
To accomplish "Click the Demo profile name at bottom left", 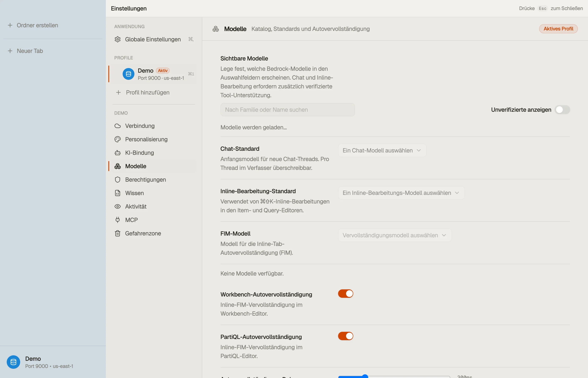I will pos(33,359).
